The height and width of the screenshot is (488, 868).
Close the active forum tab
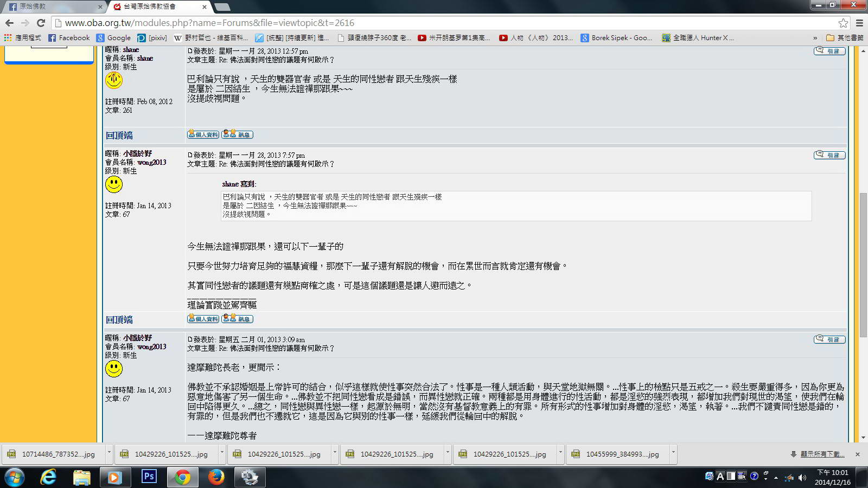tap(205, 7)
